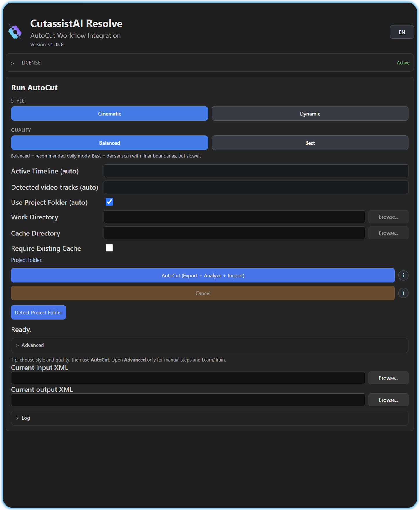Screen dimensions: 420x510
Task: Focus the Active Timeline (auto) field
Action: [256, 171]
